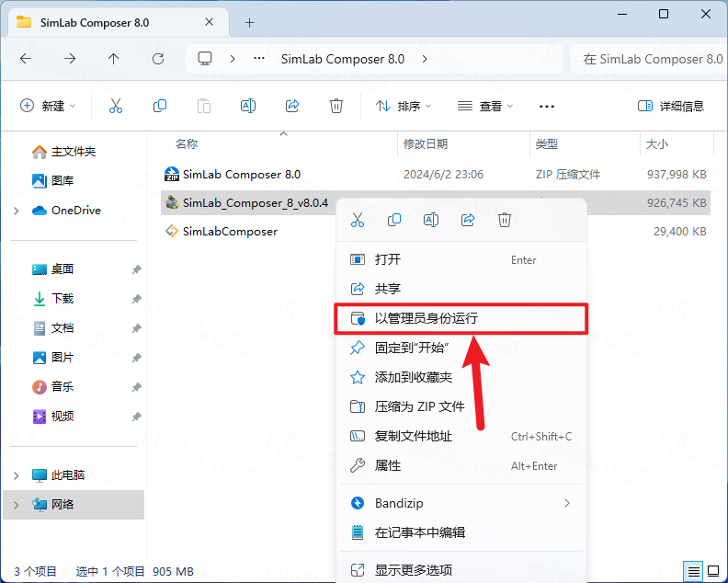Select Share (共享) in the context menu
728x583 pixels.
[x=461, y=289]
